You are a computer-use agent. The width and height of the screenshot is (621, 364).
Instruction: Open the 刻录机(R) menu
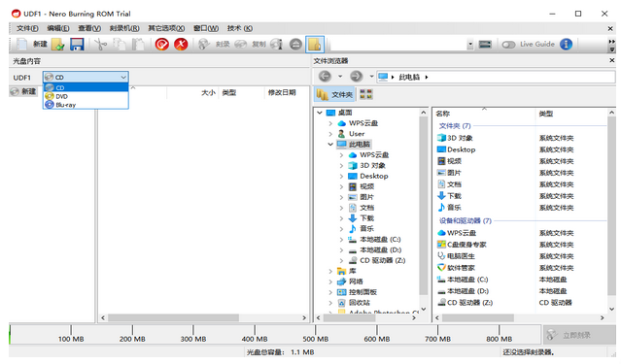(x=124, y=28)
